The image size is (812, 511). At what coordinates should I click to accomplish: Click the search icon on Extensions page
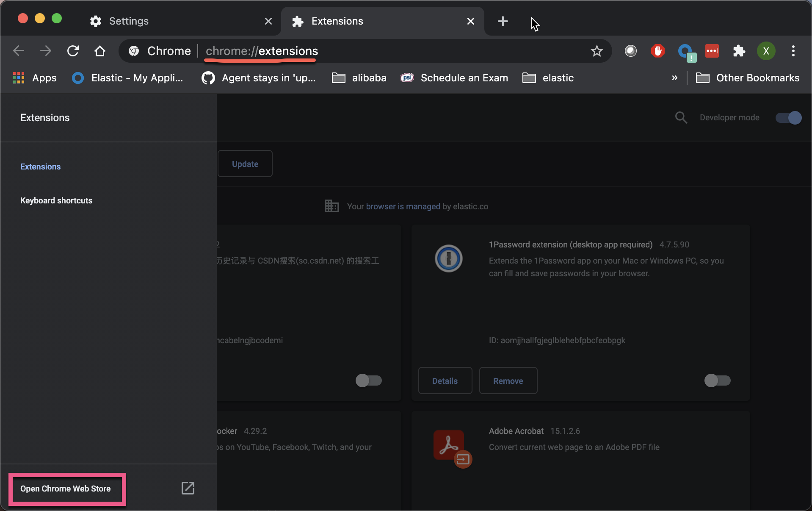point(681,117)
